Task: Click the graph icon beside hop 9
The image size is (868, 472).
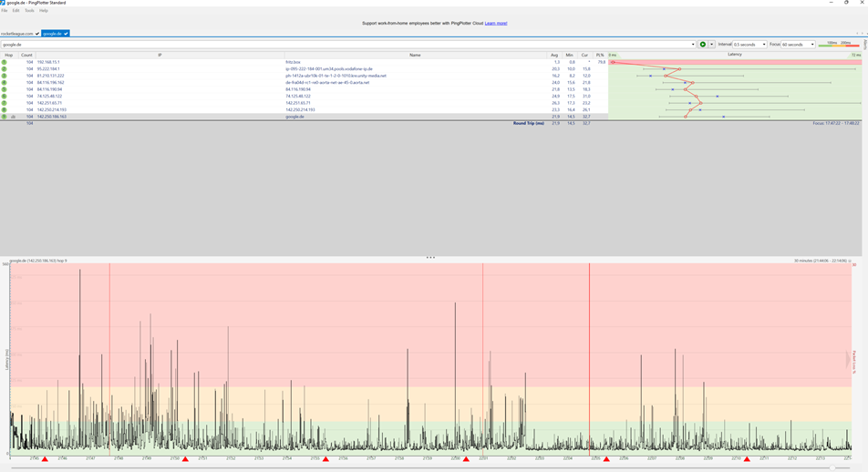Action: pyautogui.click(x=14, y=117)
